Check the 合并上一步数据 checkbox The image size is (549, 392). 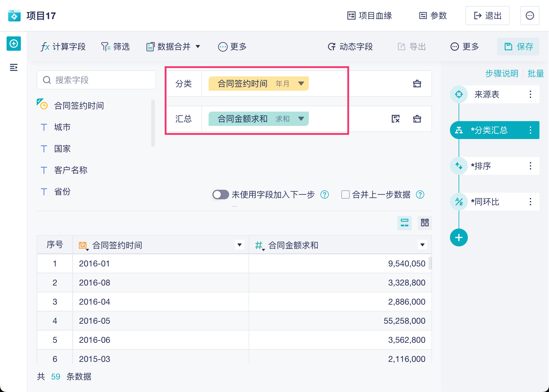tap(345, 195)
